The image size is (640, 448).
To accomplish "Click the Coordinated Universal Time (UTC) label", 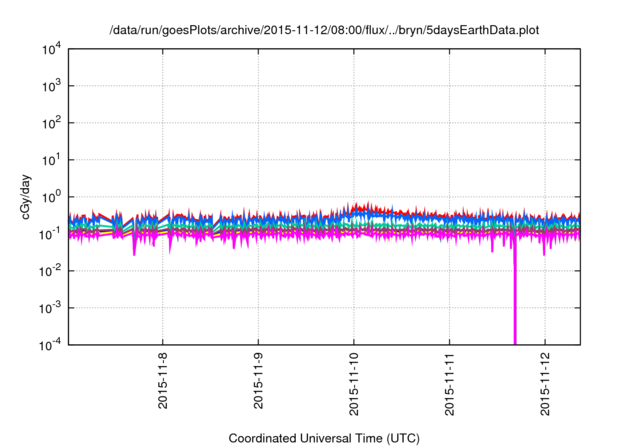I will [324, 439].
